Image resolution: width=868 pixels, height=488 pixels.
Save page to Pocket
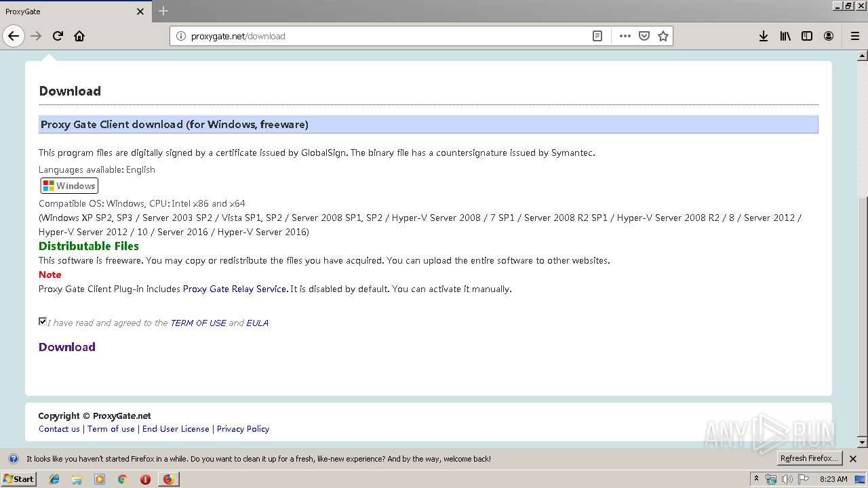(644, 36)
